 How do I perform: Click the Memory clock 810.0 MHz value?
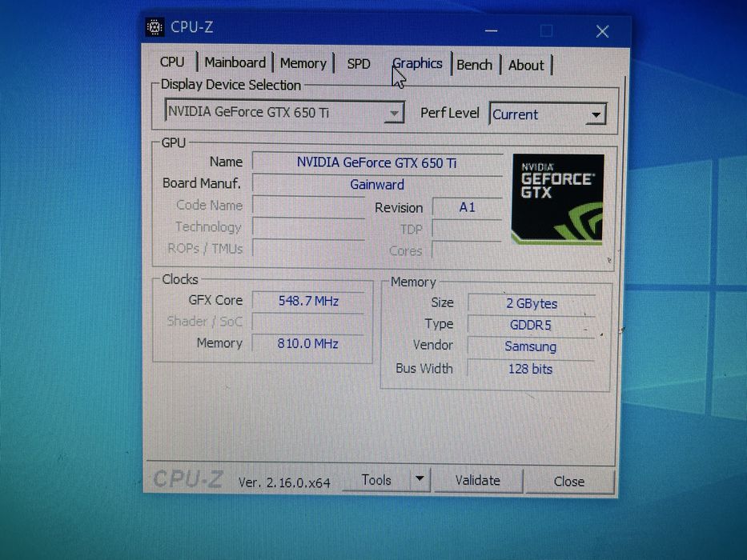308,343
